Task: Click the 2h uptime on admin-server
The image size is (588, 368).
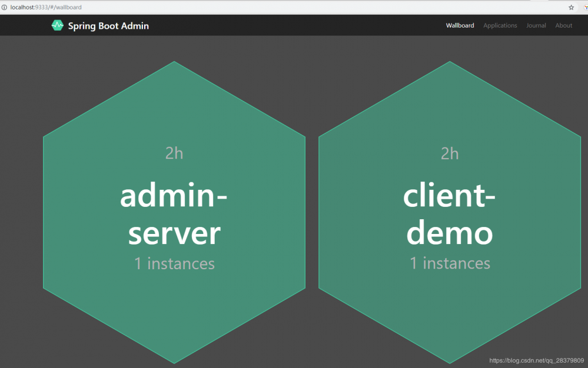Action: pos(174,153)
